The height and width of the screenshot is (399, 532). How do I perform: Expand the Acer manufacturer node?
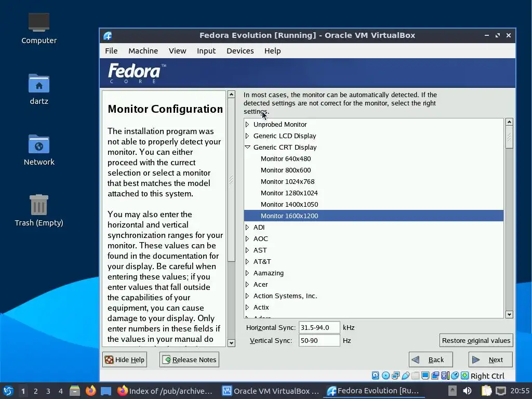247,284
